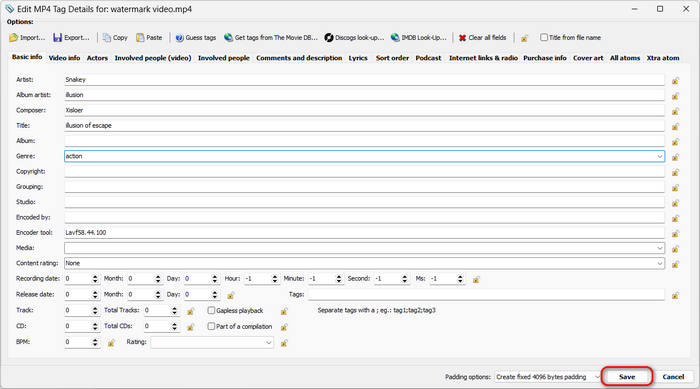Copy the tag details
This screenshot has width=700, height=389.
(x=115, y=38)
